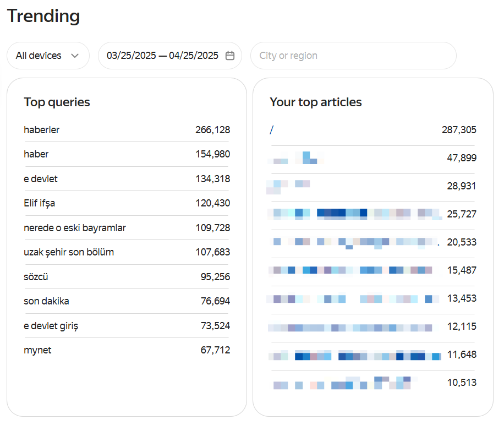
Task: Click the calendar icon in date range
Action: tap(230, 56)
